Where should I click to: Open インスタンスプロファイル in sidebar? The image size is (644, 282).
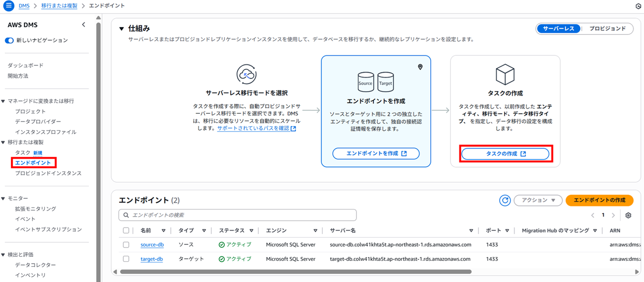(46, 132)
